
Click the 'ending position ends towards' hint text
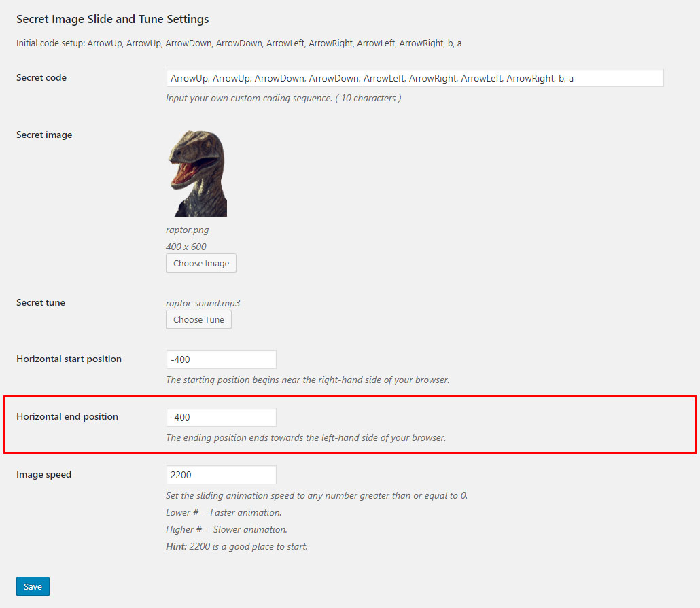pyautogui.click(x=306, y=437)
